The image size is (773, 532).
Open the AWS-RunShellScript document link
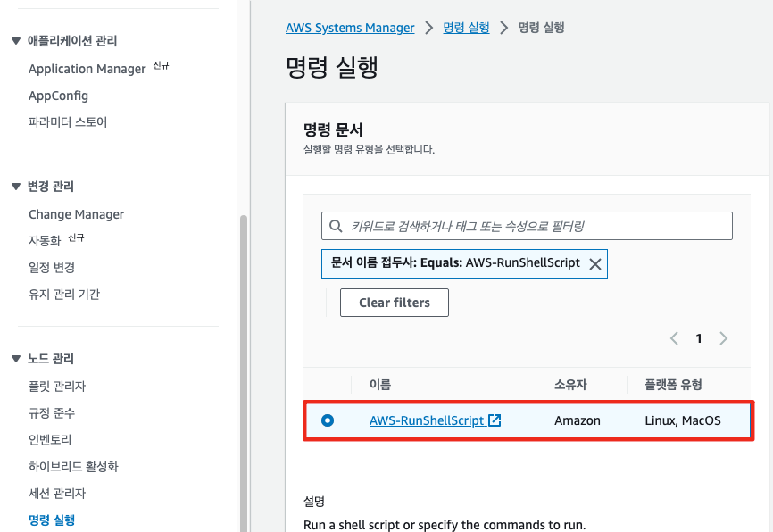point(427,420)
